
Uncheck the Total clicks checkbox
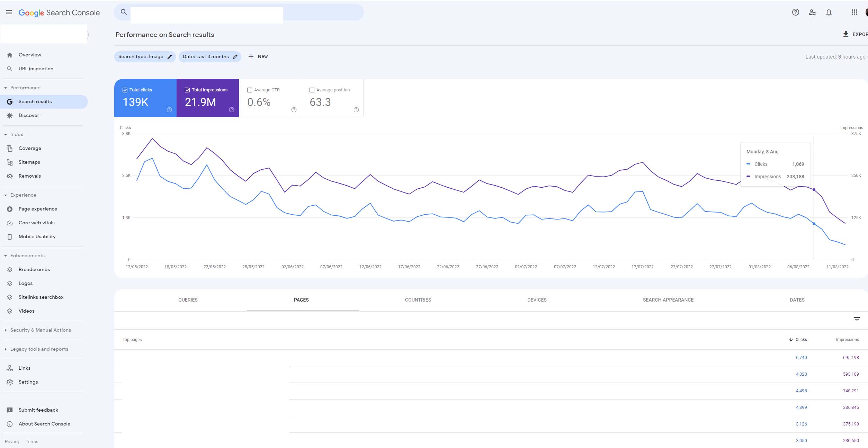coord(125,90)
